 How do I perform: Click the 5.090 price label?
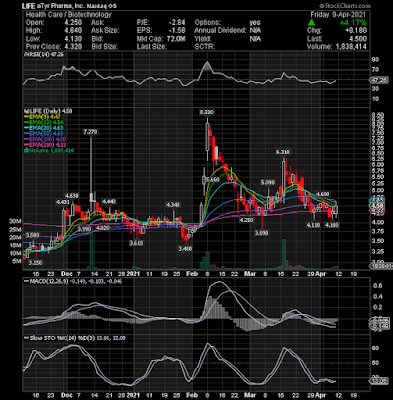click(268, 182)
